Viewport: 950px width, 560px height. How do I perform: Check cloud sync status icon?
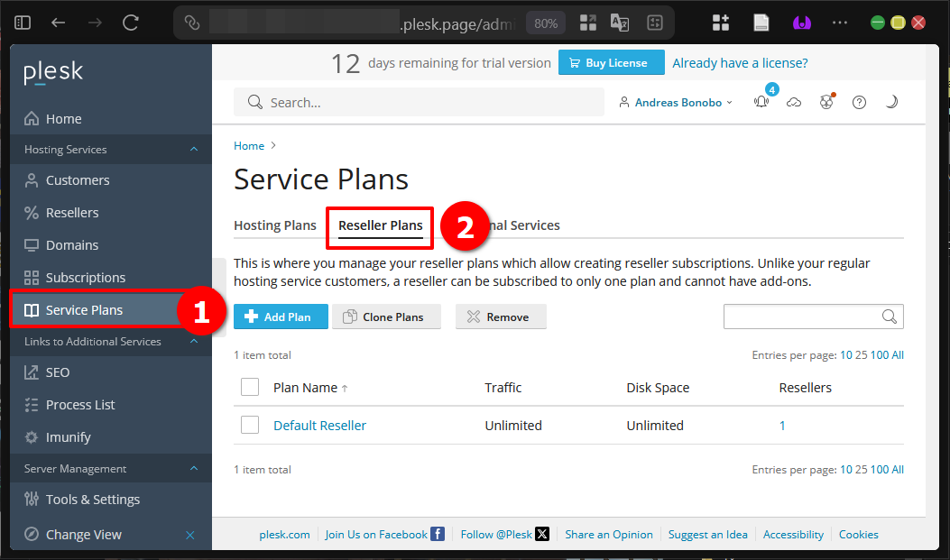[x=794, y=102]
